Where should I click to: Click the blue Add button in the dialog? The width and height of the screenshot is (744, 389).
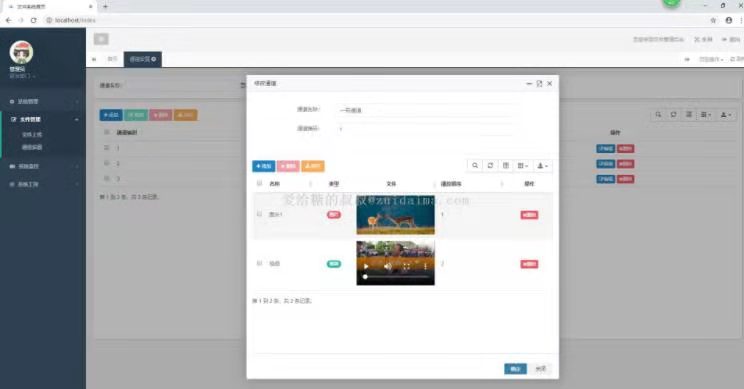click(x=263, y=166)
